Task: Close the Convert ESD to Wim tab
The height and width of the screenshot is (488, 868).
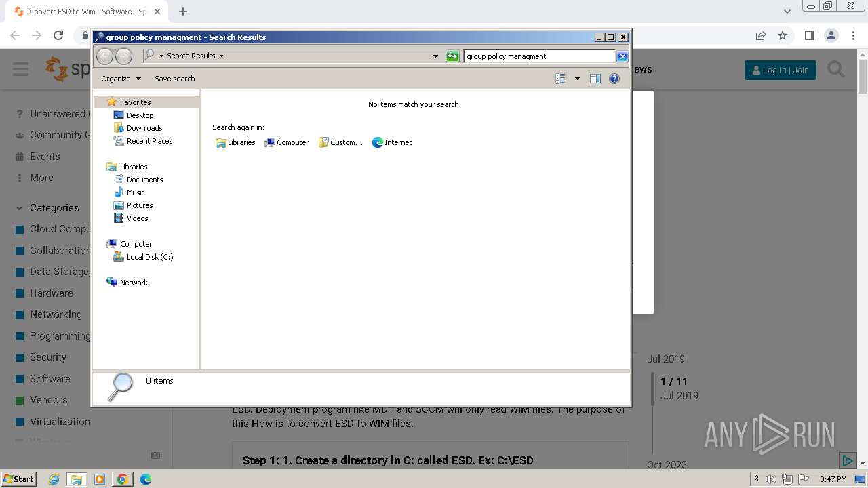Action: 157,12
